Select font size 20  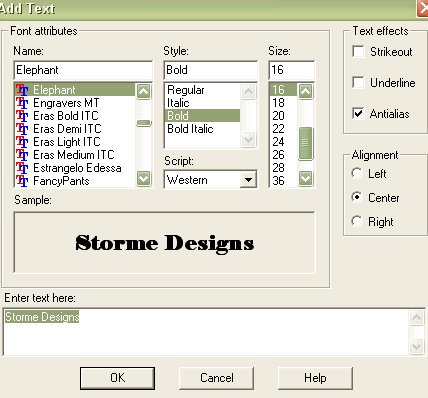coord(283,116)
